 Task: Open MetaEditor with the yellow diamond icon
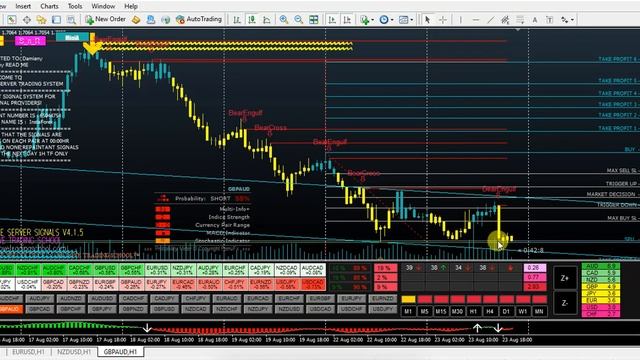(136, 20)
